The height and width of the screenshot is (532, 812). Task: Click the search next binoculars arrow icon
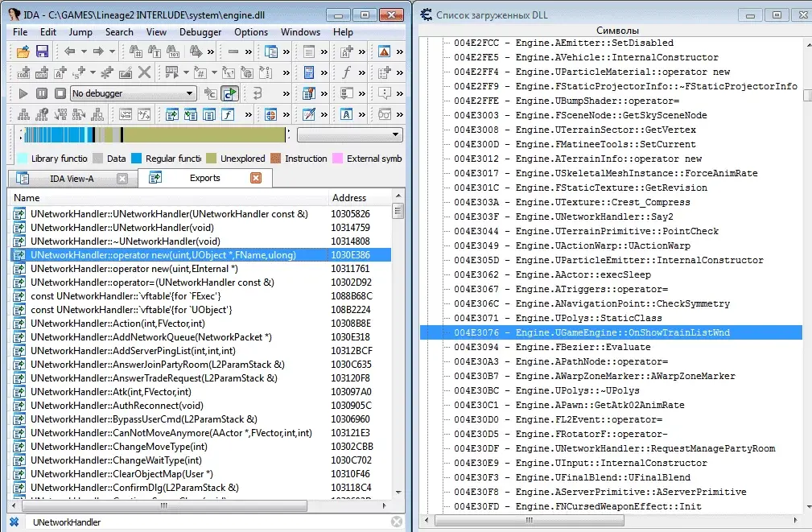[196, 52]
